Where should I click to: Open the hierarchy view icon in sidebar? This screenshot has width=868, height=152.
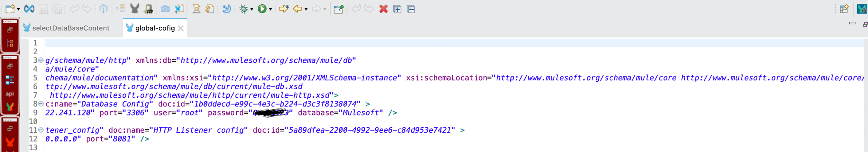point(10,43)
